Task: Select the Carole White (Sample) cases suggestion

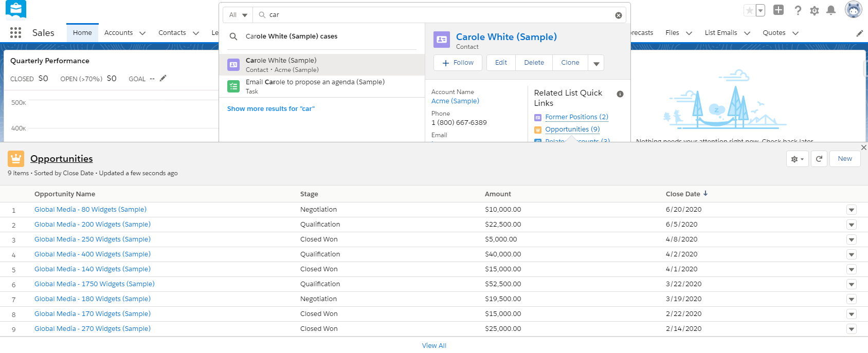Action: 322,36
